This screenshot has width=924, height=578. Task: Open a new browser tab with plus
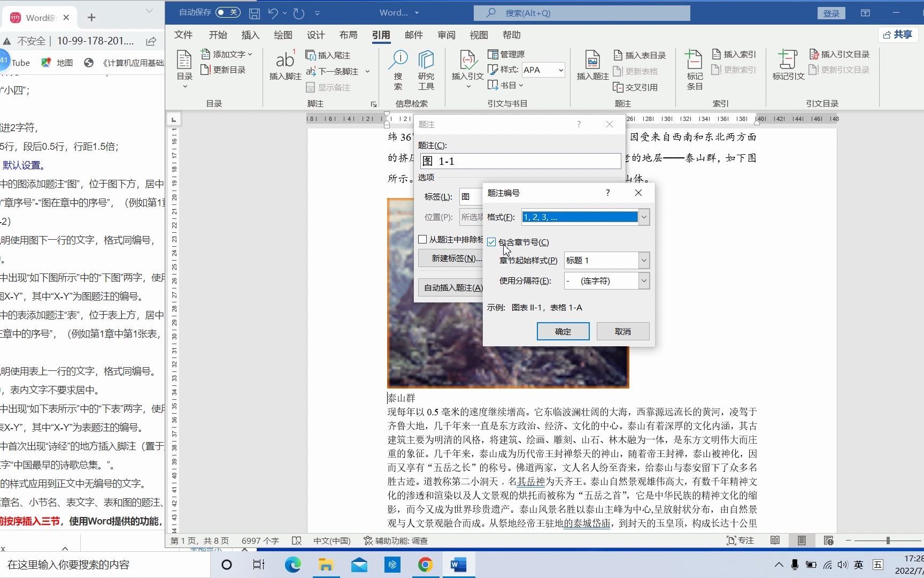point(91,18)
